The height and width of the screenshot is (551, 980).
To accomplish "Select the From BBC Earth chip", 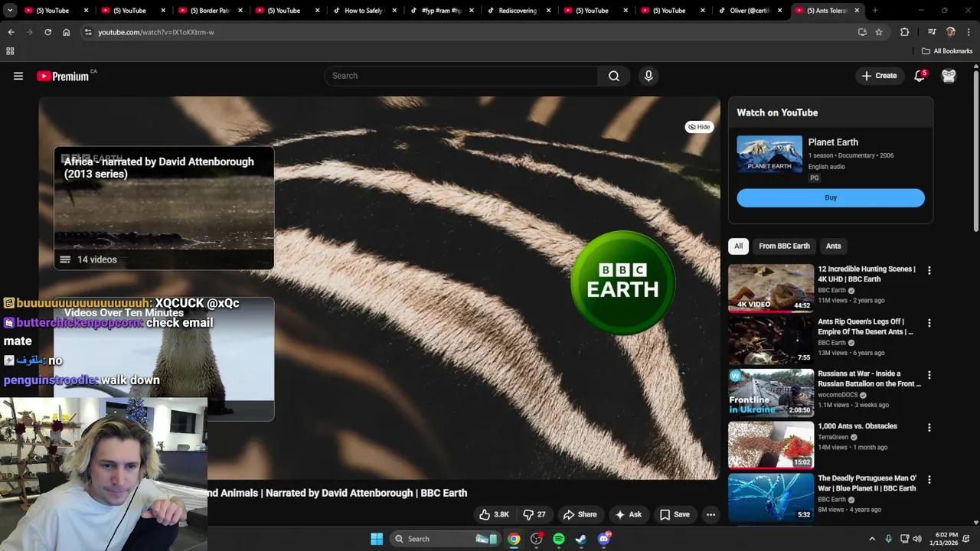I will click(x=784, y=246).
